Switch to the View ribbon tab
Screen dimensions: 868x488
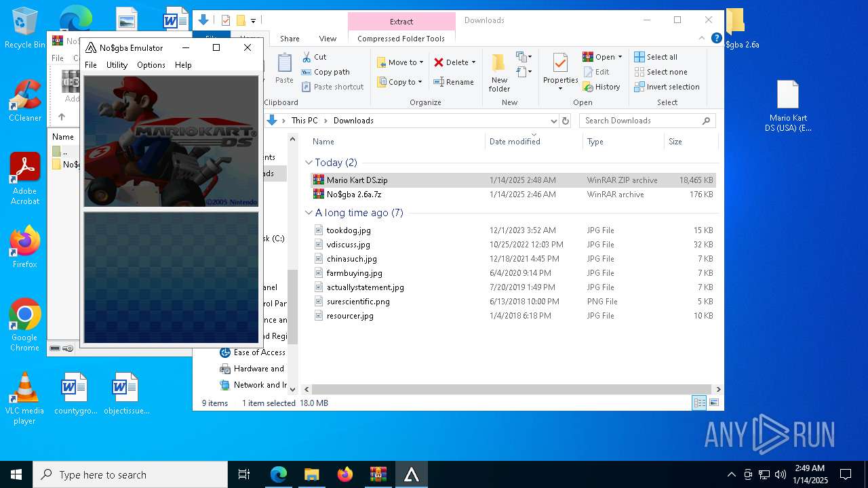[328, 39]
